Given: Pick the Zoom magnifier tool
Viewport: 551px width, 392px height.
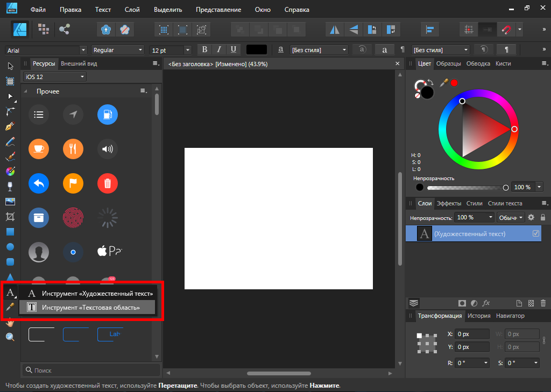Looking at the screenshot, I should coord(10,337).
